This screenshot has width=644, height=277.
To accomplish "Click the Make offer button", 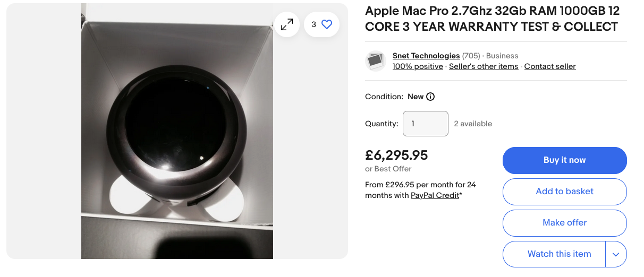I will click(x=564, y=223).
